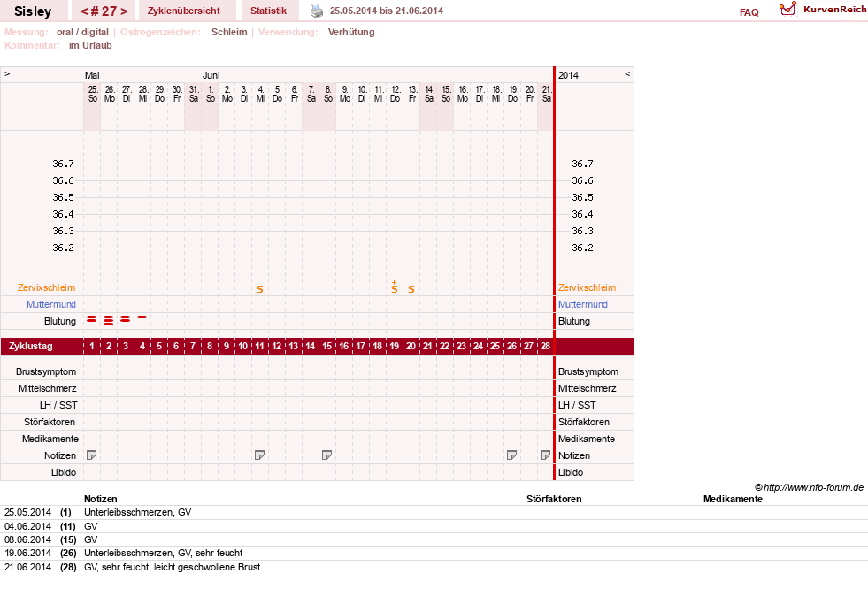
Task: Click the 'Verhütung' usage value
Action: click(351, 32)
